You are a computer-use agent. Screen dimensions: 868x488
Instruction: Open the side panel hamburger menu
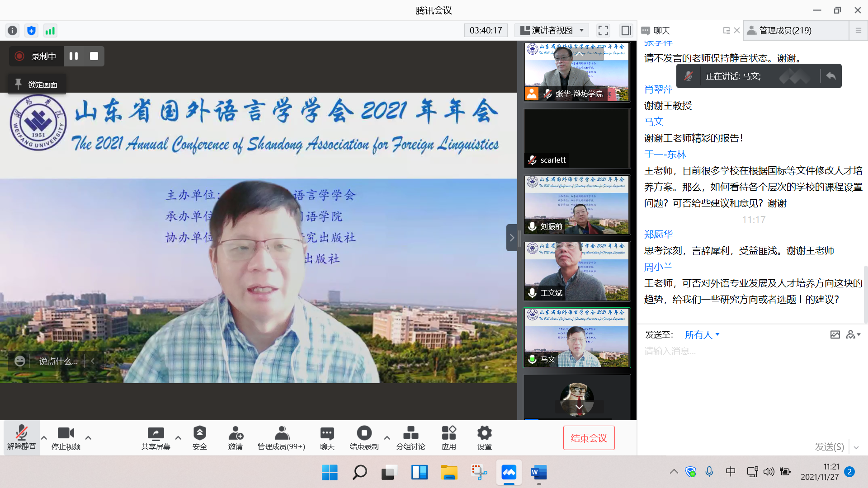pyautogui.click(x=858, y=30)
